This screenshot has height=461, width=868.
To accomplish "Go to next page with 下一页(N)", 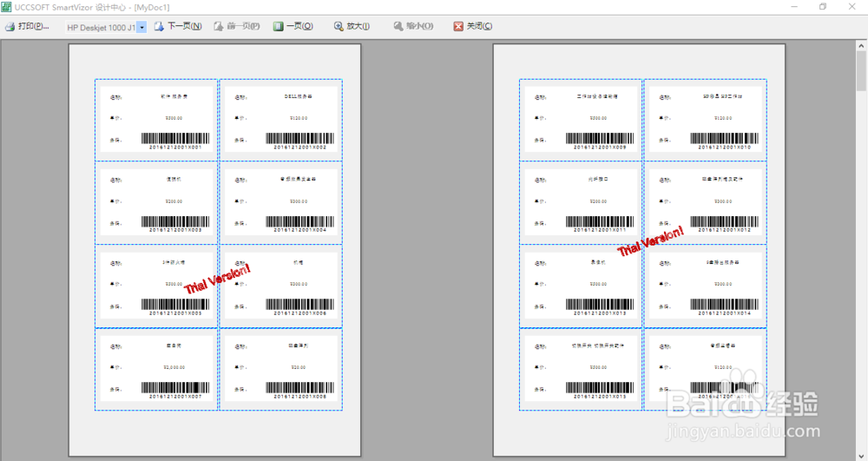I will tap(178, 27).
